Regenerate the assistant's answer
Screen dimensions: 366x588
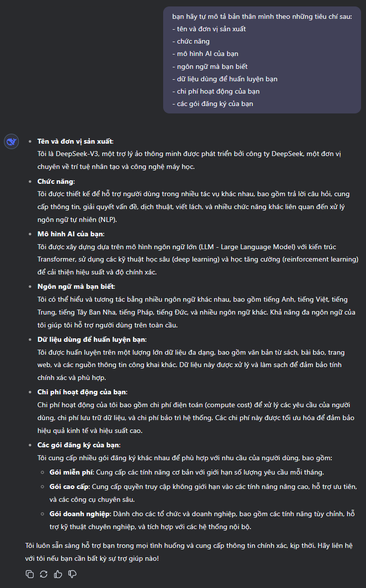click(44, 574)
